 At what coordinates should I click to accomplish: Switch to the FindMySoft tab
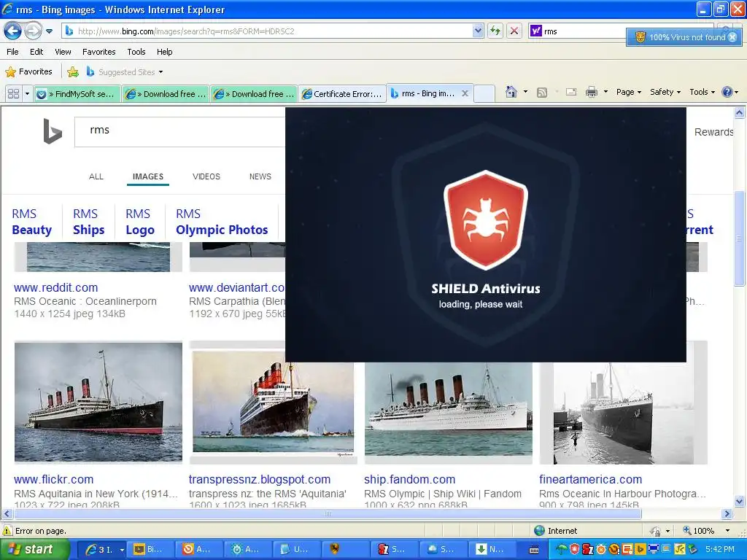click(76, 94)
